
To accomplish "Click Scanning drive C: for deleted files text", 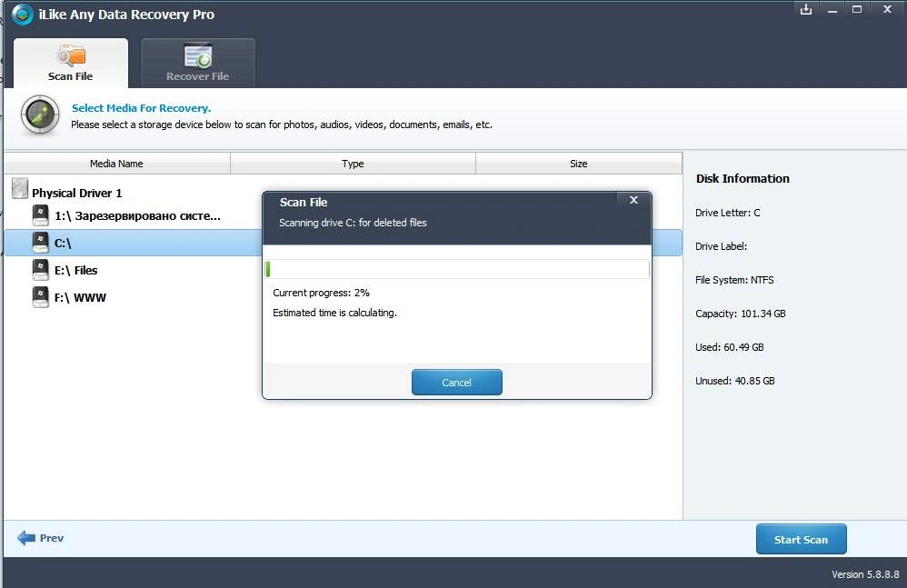I will [353, 223].
